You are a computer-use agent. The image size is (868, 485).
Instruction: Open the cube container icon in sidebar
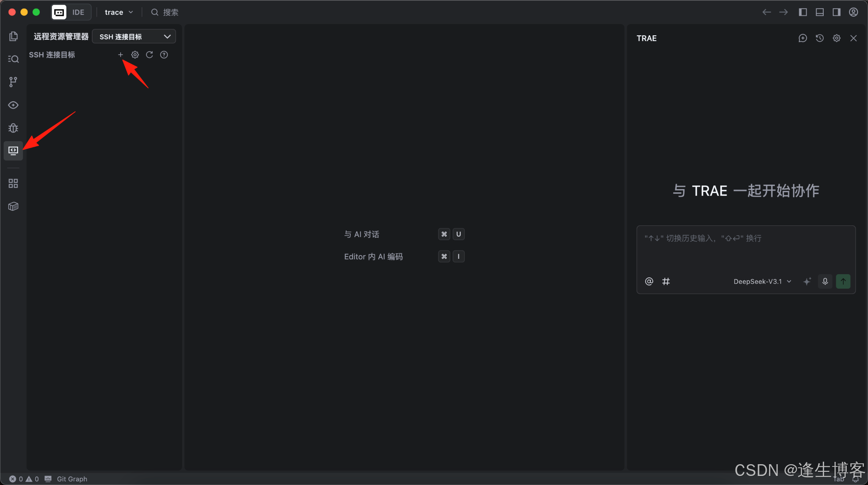click(13, 206)
